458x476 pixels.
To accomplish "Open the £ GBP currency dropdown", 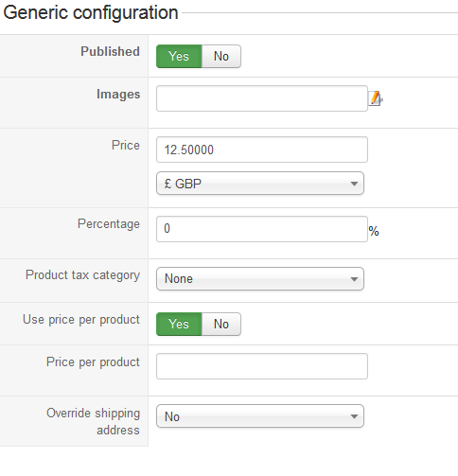I will (260, 184).
